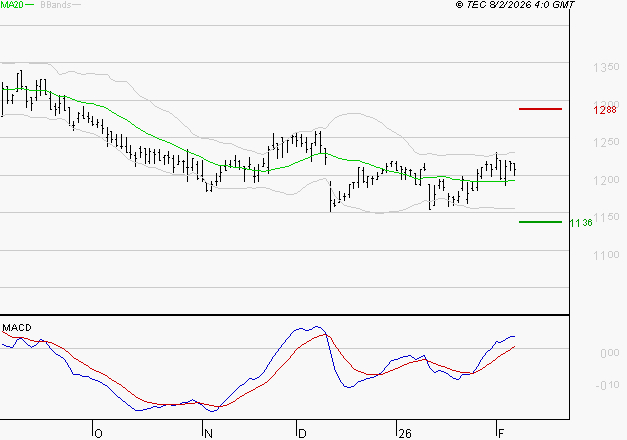Click the D month axis label
This screenshot has width=627, height=440.
coord(302,433)
